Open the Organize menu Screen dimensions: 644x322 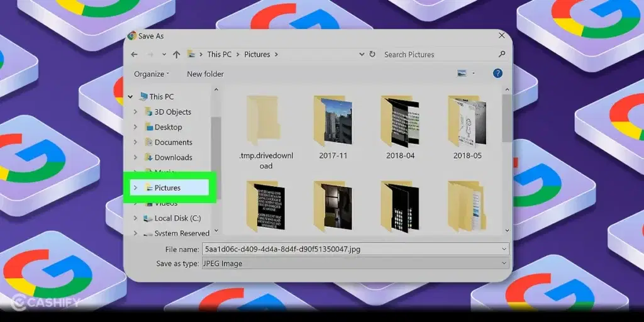(x=151, y=74)
